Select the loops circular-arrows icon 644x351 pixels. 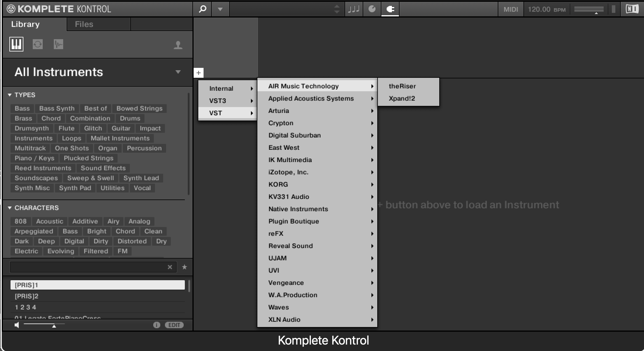pyautogui.click(x=38, y=44)
